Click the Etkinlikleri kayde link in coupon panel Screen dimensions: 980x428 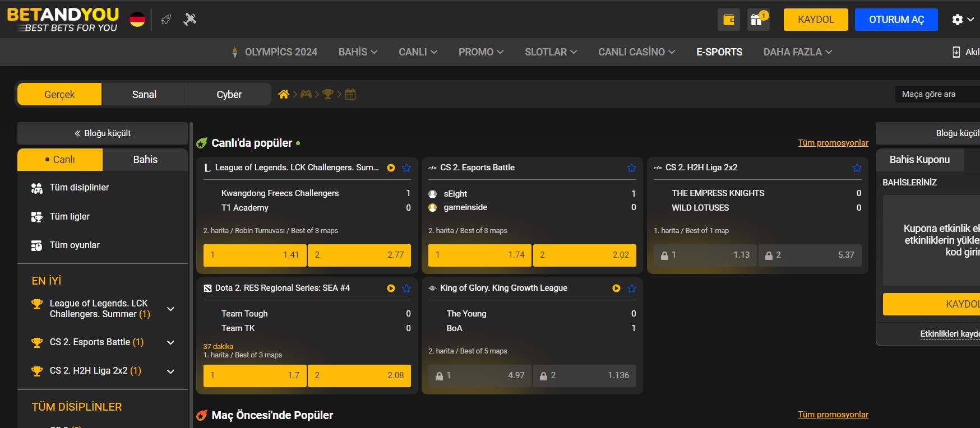[950, 334]
